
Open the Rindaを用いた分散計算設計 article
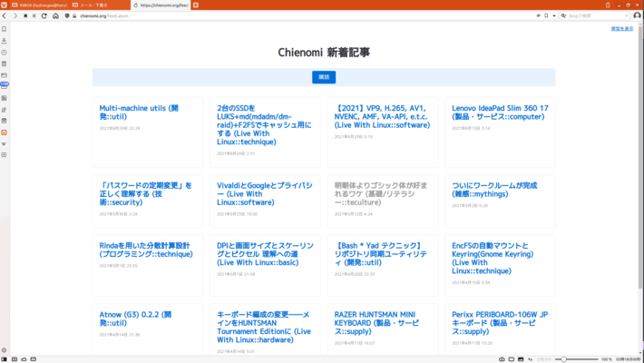[146, 250]
